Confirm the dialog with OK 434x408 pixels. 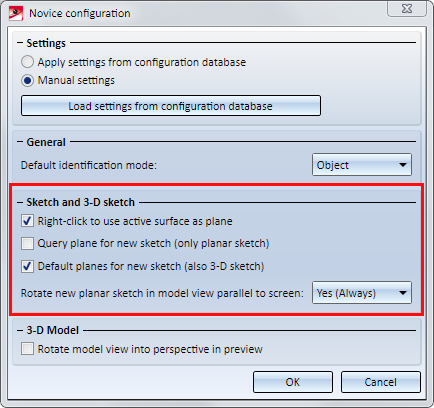[x=293, y=382]
